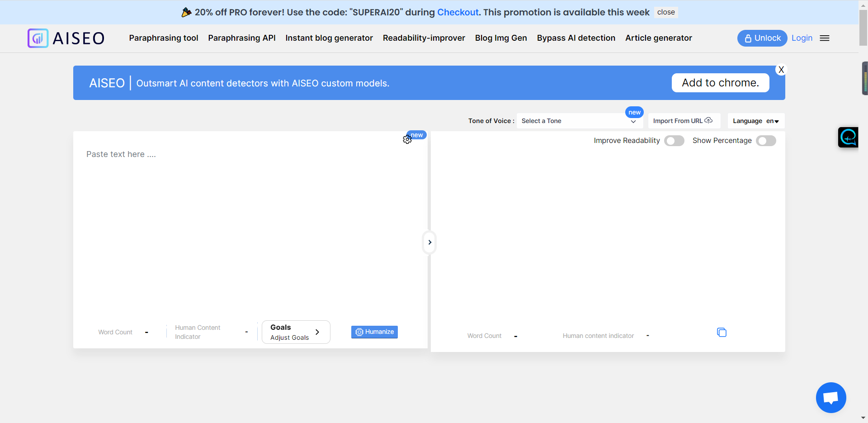This screenshot has height=423, width=868.
Task: Open the hamburger menu icon
Action: click(825, 38)
